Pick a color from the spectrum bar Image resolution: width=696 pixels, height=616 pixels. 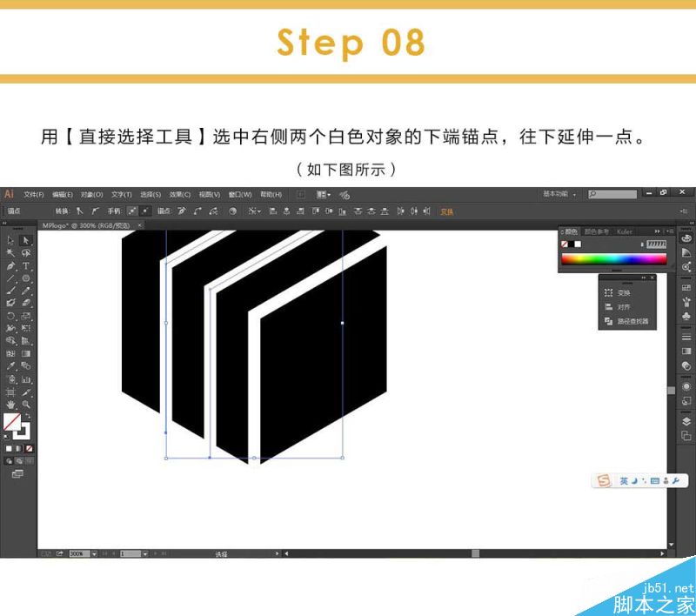(614, 259)
